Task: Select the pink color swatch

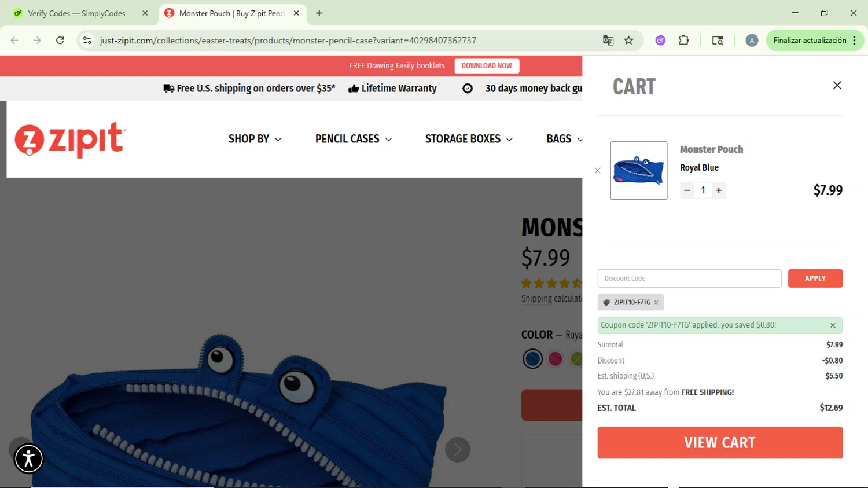Action: [x=556, y=359]
